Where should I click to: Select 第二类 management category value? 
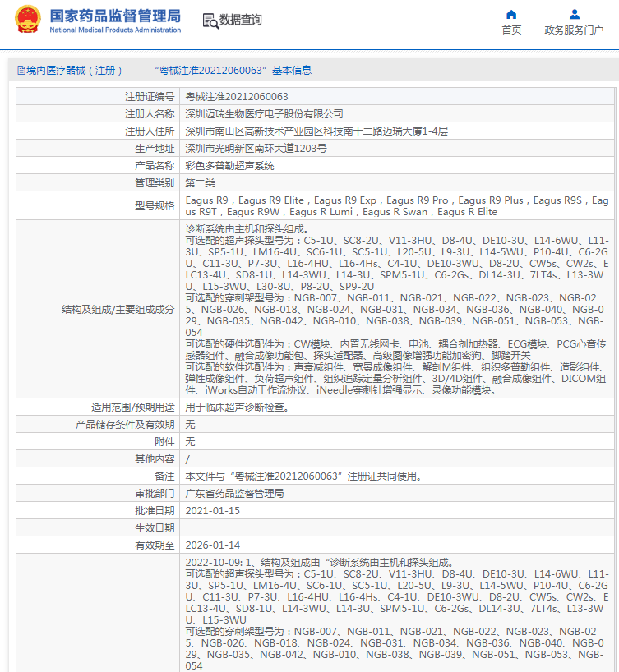point(201,183)
